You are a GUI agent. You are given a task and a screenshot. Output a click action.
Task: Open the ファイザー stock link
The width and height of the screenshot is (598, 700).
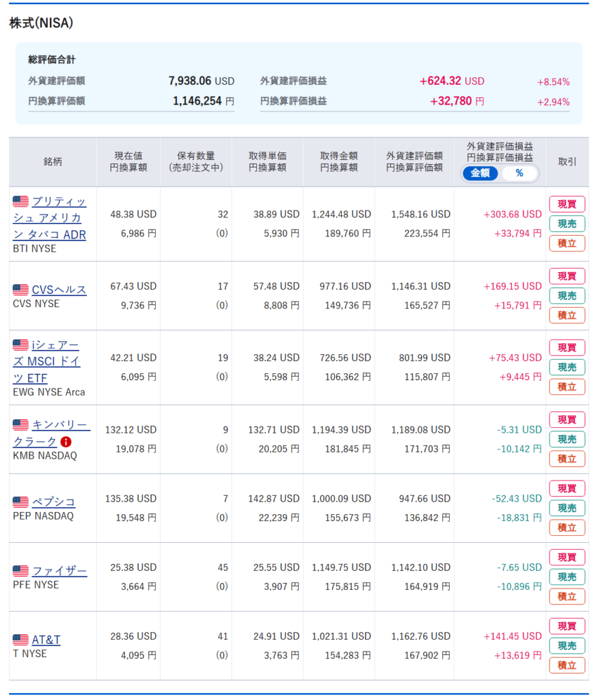click(59, 571)
